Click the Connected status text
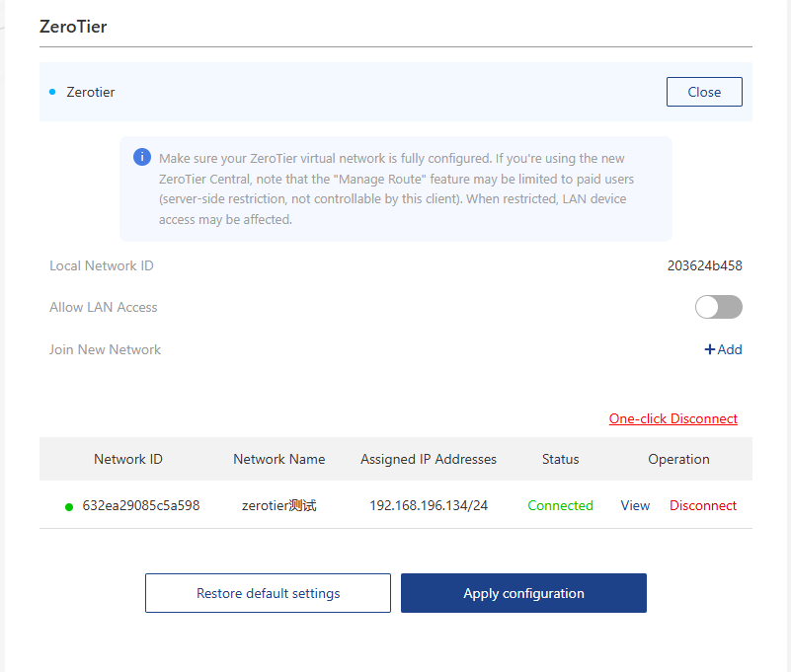Image resolution: width=791 pixels, height=672 pixels. tap(560, 505)
